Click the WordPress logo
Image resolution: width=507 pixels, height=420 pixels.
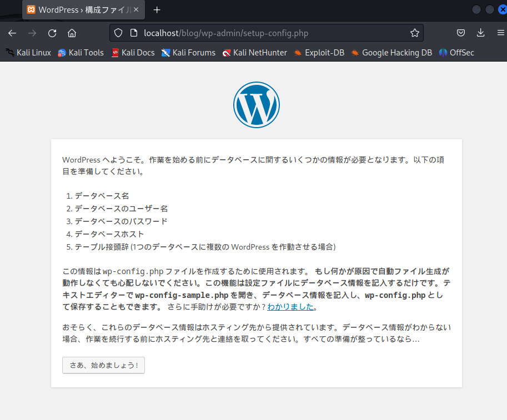[x=257, y=105]
